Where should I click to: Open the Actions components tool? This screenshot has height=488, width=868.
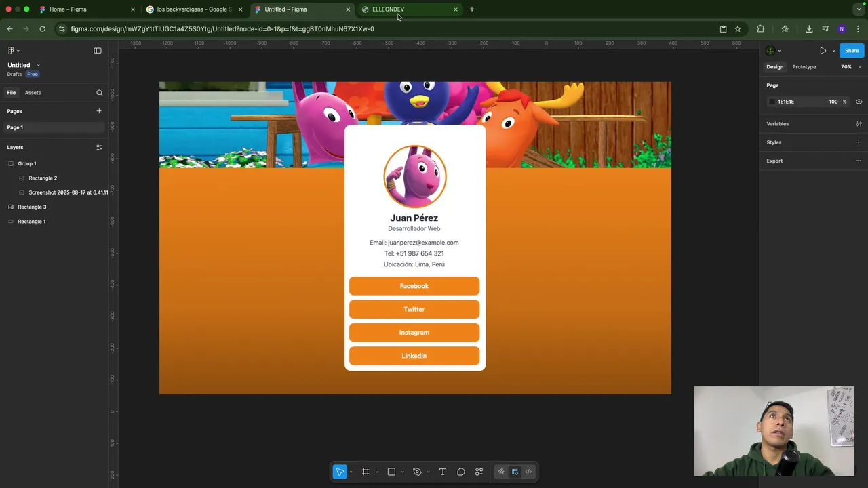point(479,472)
